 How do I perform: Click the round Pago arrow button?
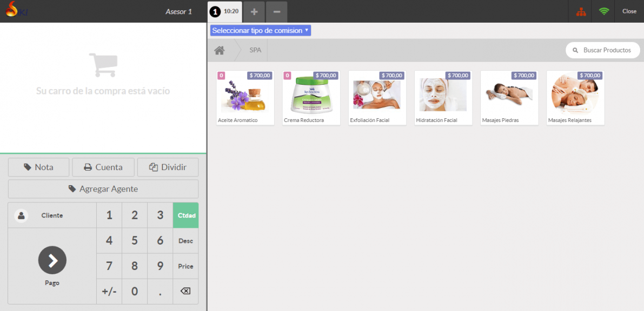52,260
